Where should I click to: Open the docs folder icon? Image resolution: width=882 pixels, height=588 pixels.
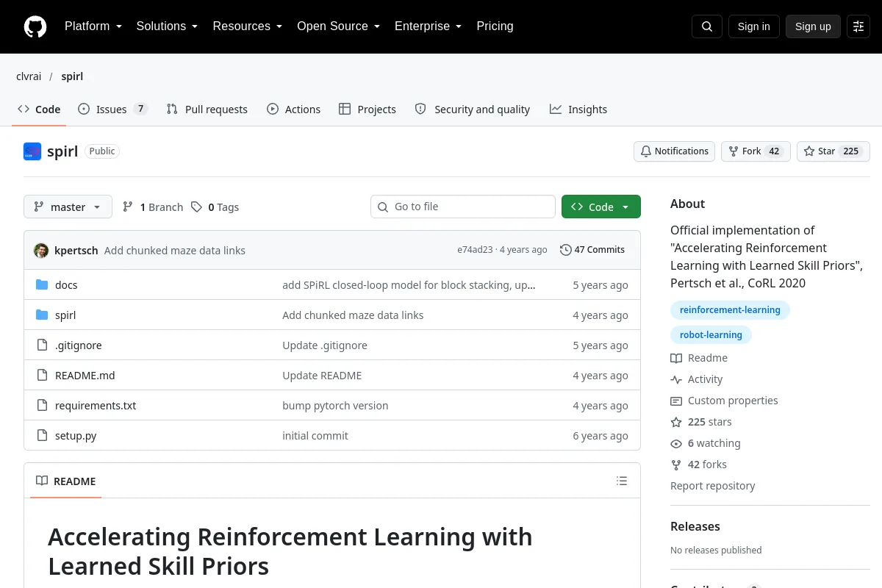[42, 285]
